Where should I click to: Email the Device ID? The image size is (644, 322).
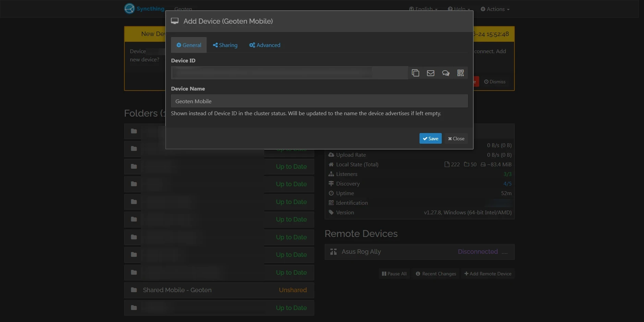430,73
